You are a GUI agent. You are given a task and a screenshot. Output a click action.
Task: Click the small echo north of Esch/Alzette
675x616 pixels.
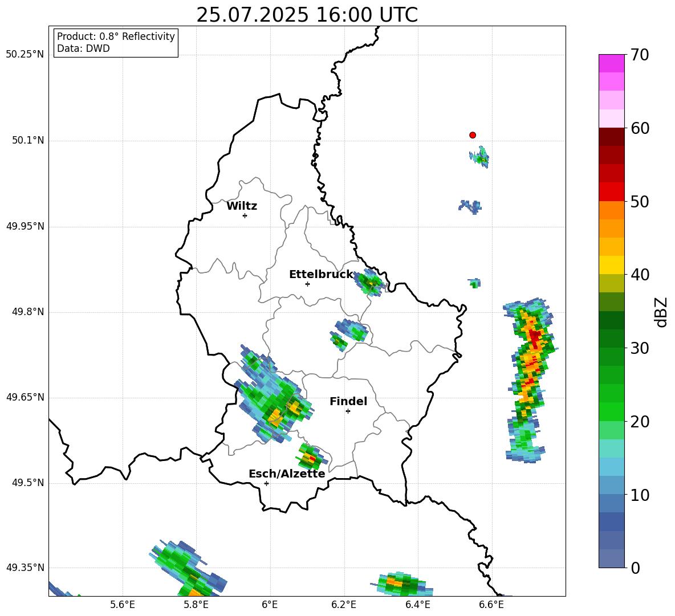coord(311,457)
